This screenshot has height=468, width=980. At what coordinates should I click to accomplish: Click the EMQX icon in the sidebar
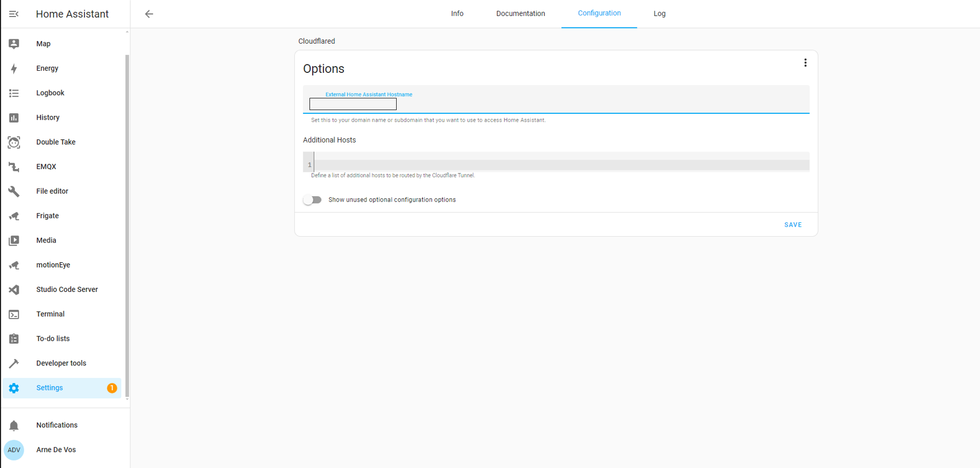pyautogui.click(x=14, y=166)
